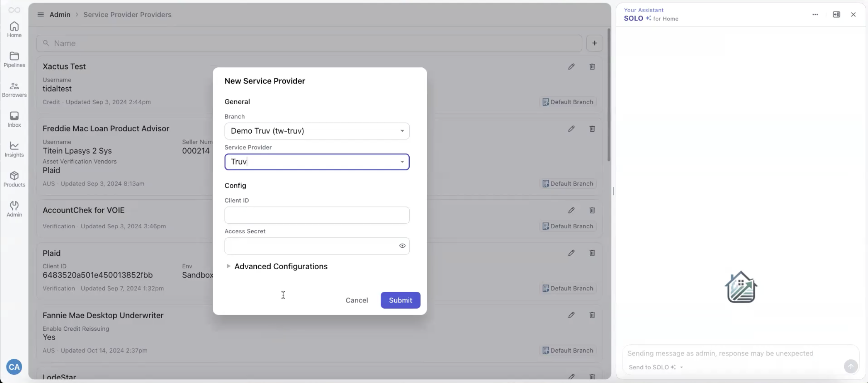868x383 pixels.
Task: Click Default Branch tag on AccountChek
Action: pos(567,226)
